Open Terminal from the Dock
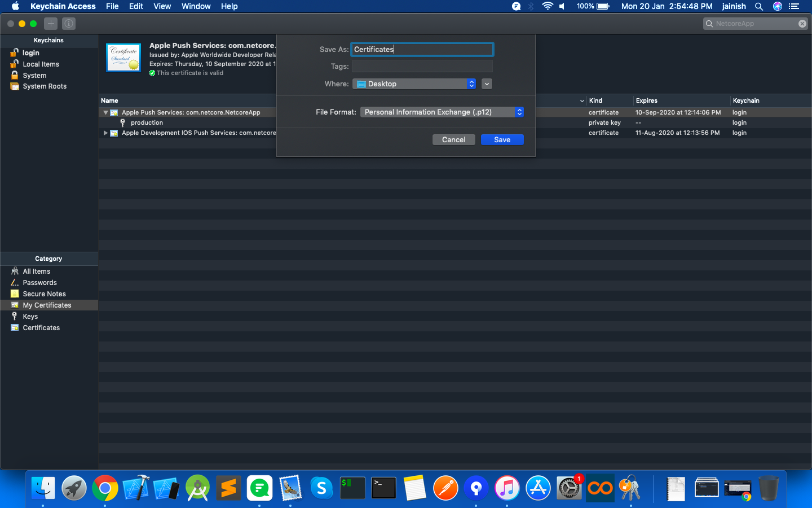The width and height of the screenshot is (812, 508). (x=383, y=488)
